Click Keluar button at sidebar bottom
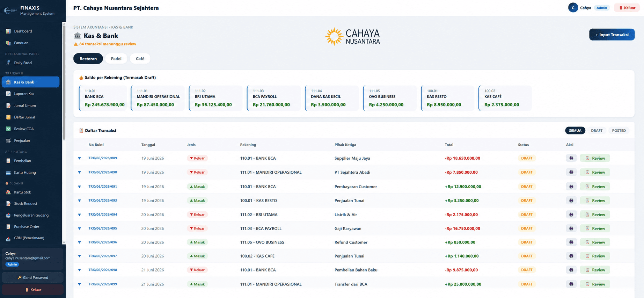This screenshot has width=644, height=298. (x=33, y=290)
